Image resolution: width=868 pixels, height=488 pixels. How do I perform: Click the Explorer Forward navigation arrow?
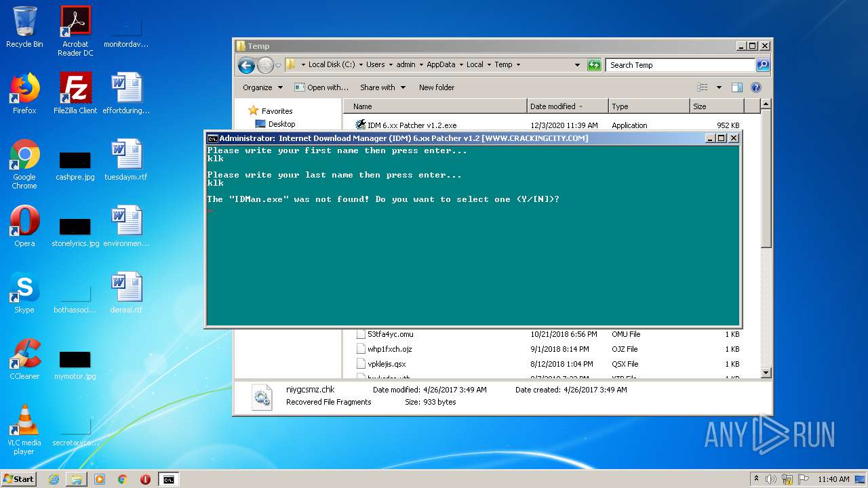265,65
